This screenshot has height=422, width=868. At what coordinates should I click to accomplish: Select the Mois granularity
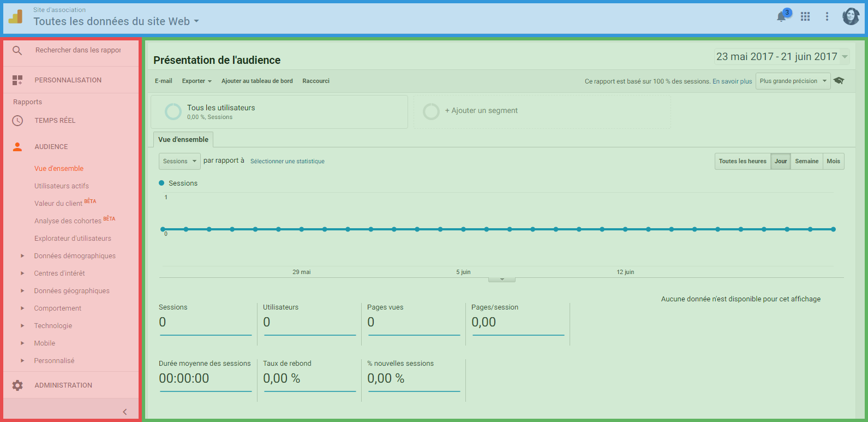click(x=834, y=161)
